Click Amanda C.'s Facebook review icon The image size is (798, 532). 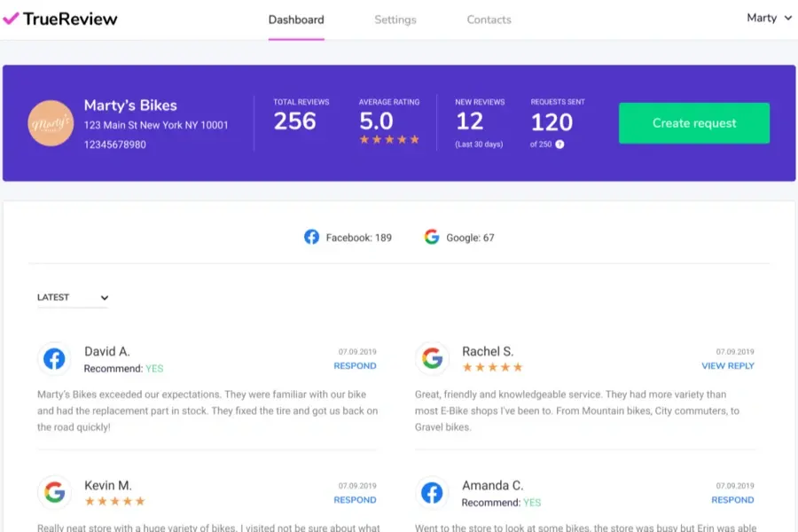click(x=432, y=492)
